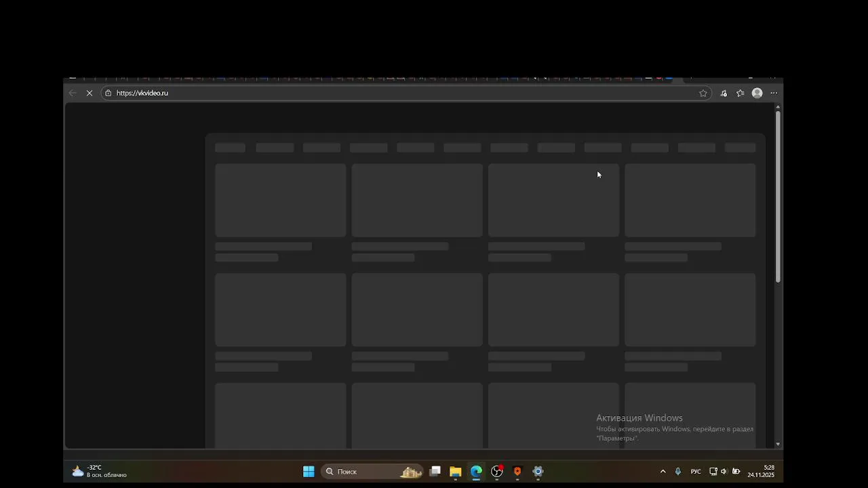
Task: Open the browser extensions icon
Action: point(724,93)
